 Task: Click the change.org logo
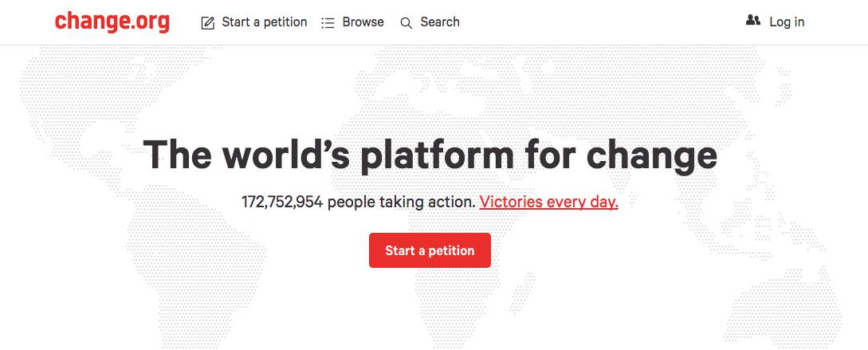(112, 22)
